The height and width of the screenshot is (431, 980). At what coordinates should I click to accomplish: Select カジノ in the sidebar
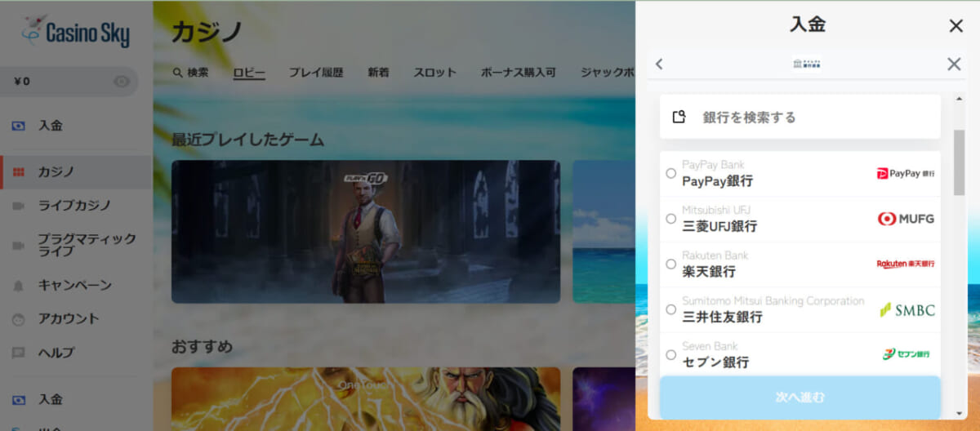point(76,172)
